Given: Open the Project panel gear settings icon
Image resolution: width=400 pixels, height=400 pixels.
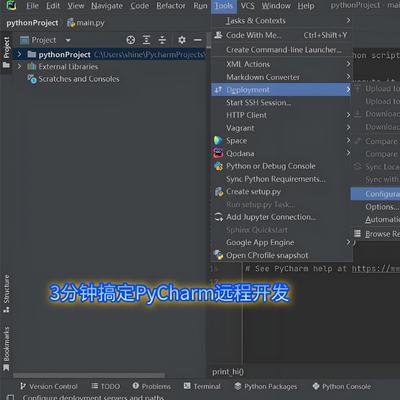Looking at the screenshot, I should tap(182, 40).
